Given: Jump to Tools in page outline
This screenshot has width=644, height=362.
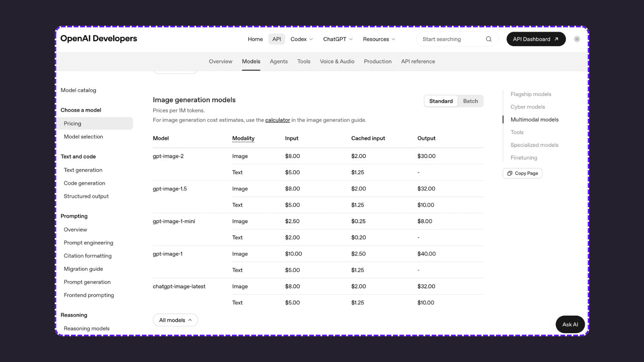Looking at the screenshot, I should [517, 132].
